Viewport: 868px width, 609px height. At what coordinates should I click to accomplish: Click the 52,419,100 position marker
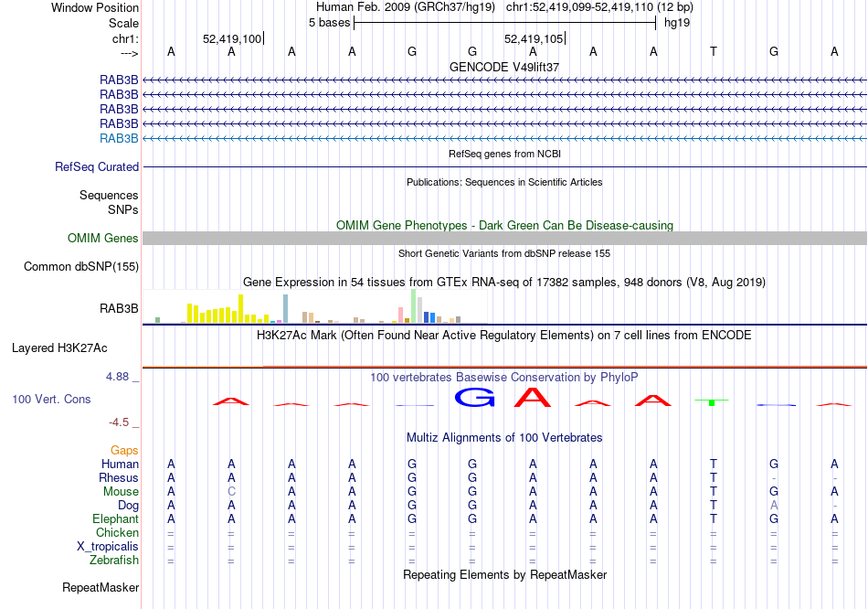tap(232, 38)
